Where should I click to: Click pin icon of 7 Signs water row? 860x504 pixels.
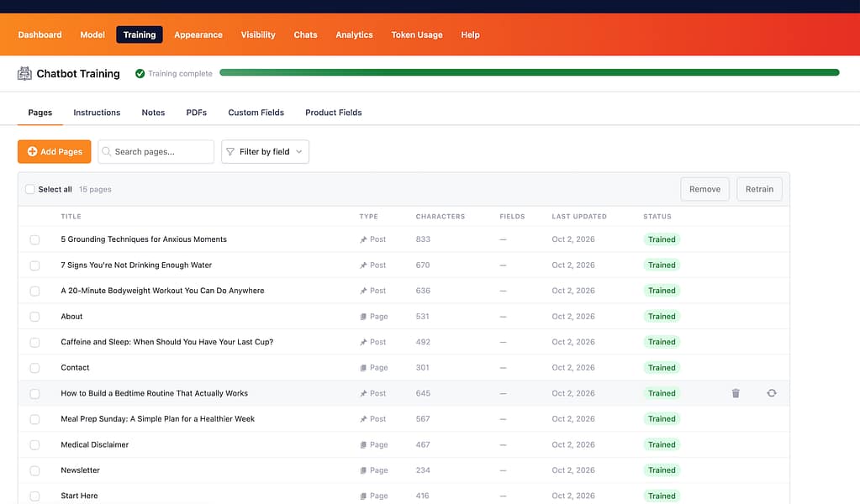(363, 265)
